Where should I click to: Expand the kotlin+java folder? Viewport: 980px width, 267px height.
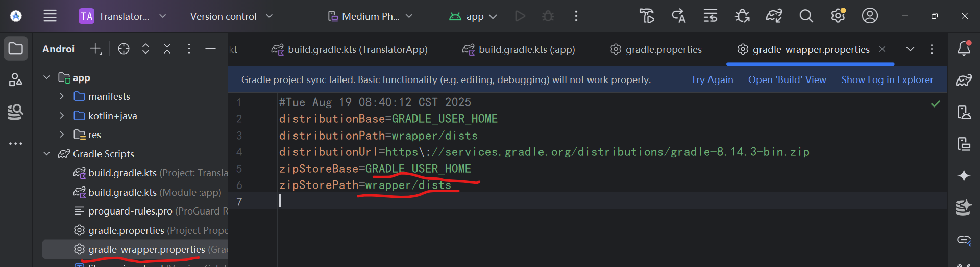[x=62, y=116]
